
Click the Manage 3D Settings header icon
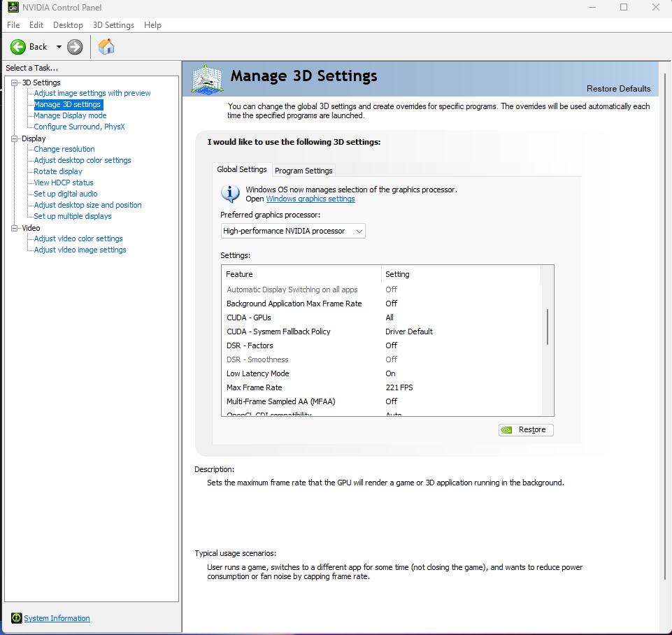tap(208, 79)
